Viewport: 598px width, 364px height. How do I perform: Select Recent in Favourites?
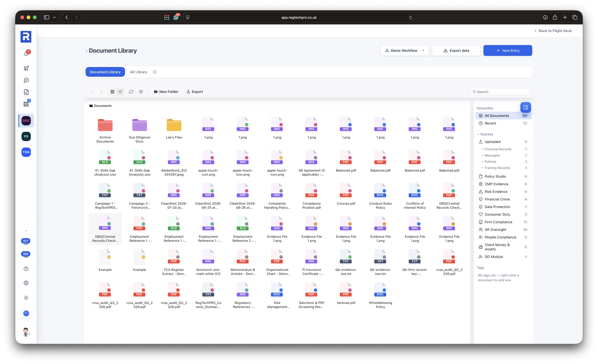click(x=503, y=123)
